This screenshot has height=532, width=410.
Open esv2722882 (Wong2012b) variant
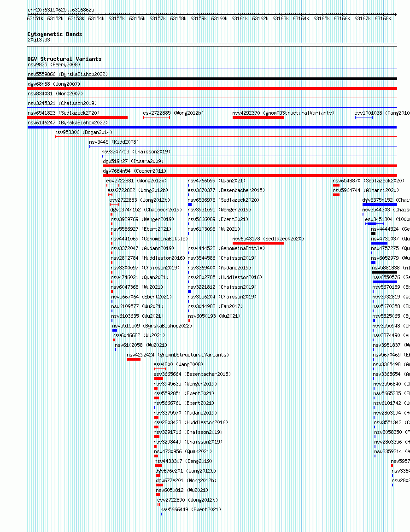pyautogui.click(x=138, y=190)
